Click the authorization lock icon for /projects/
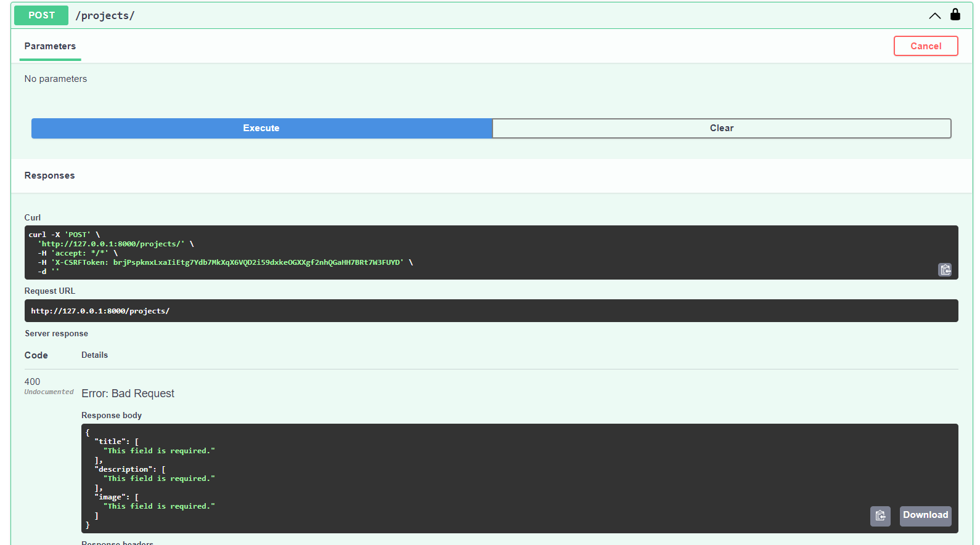The height and width of the screenshot is (545, 980). tap(955, 14)
